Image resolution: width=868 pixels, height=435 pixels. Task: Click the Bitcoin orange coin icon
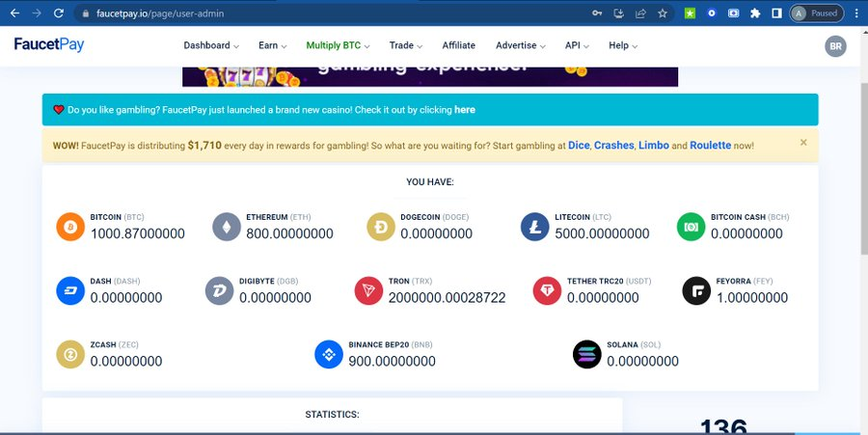pyautogui.click(x=70, y=227)
